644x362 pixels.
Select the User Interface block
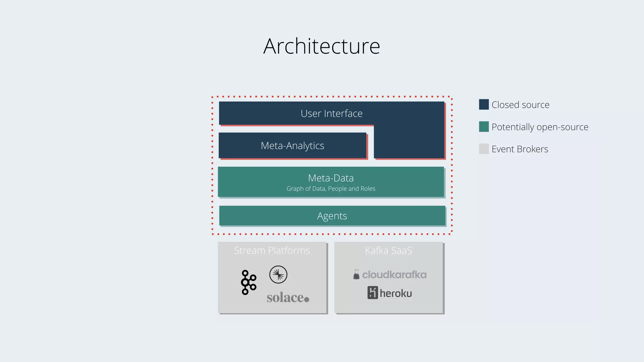pos(331,113)
